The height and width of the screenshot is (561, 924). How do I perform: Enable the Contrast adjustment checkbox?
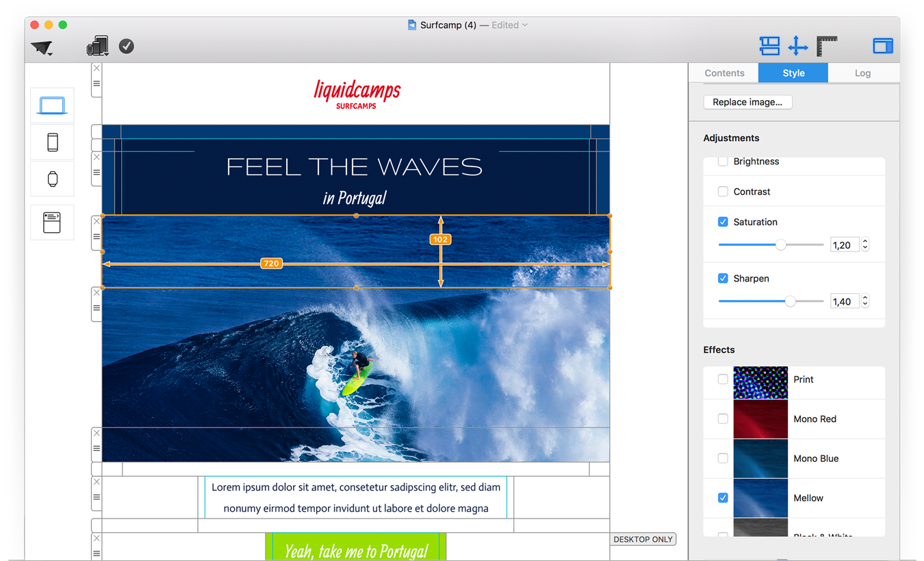(x=723, y=192)
